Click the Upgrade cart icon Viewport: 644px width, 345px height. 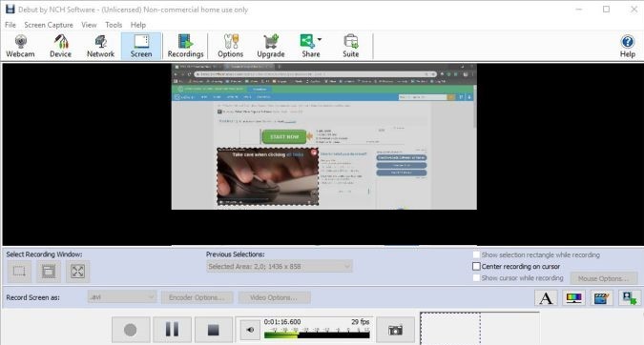(271, 41)
